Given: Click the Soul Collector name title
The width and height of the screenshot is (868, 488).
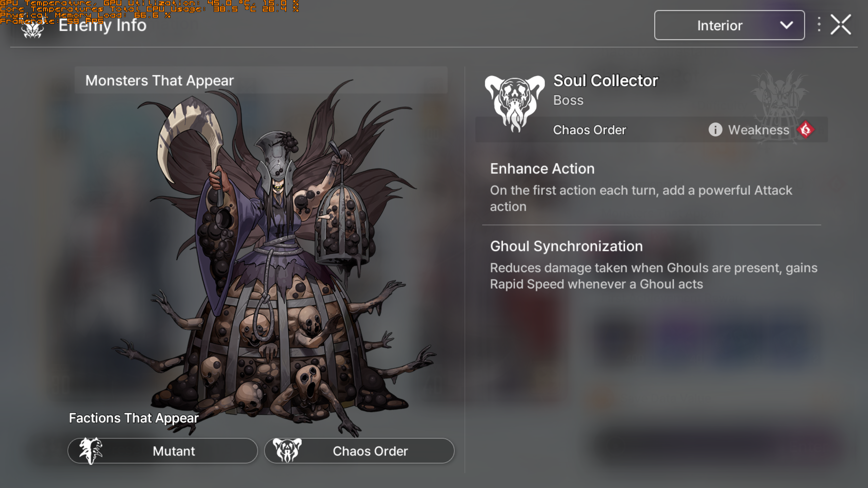Looking at the screenshot, I should pos(606,81).
